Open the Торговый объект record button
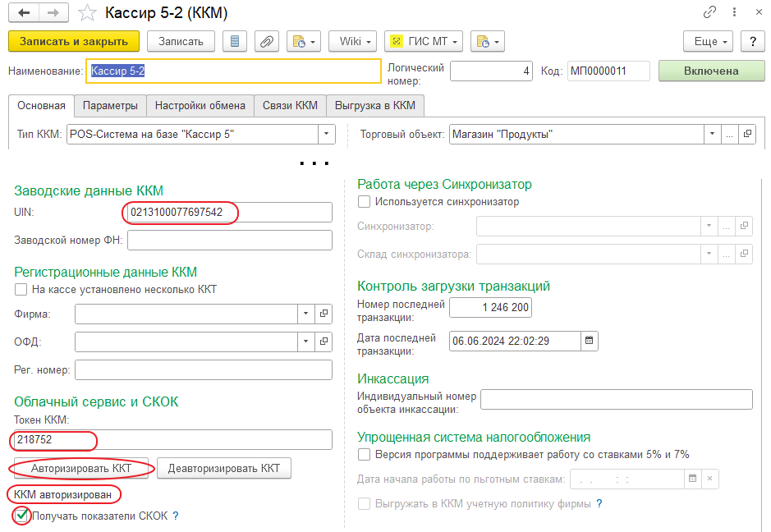The height and width of the screenshot is (532, 771). [x=746, y=134]
